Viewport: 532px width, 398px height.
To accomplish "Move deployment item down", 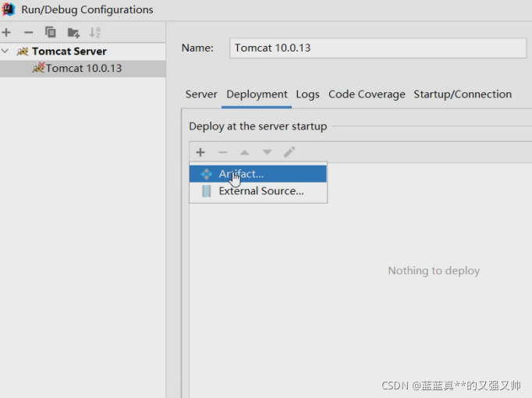I will 268,152.
